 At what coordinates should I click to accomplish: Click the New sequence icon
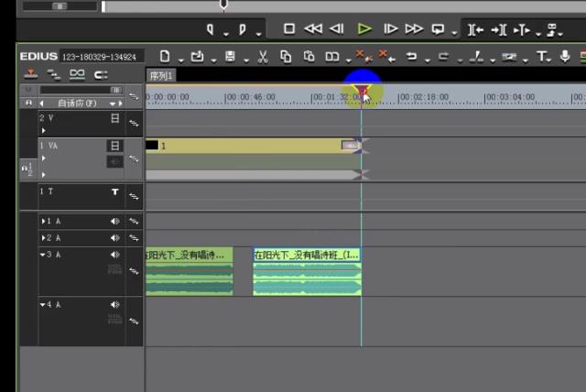[x=165, y=57]
